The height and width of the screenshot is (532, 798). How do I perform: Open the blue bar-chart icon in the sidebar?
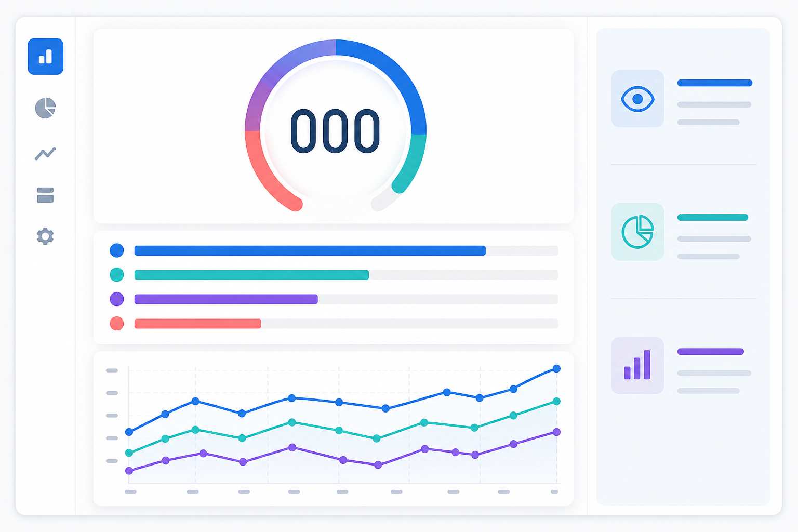tap(46, 57)
